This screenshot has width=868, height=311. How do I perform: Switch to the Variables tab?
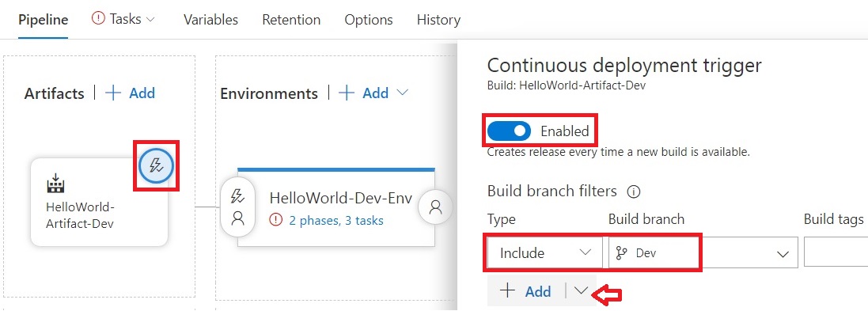211,20
